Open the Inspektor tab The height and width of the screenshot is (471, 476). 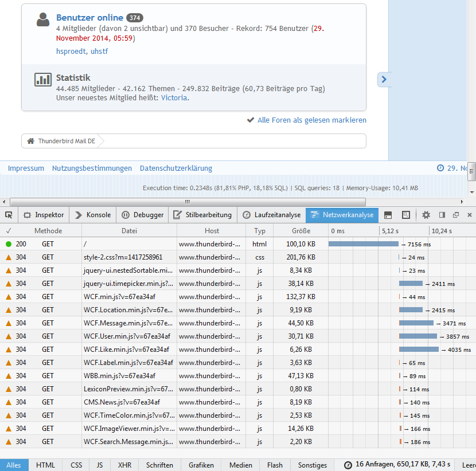[x=44, y=215]
